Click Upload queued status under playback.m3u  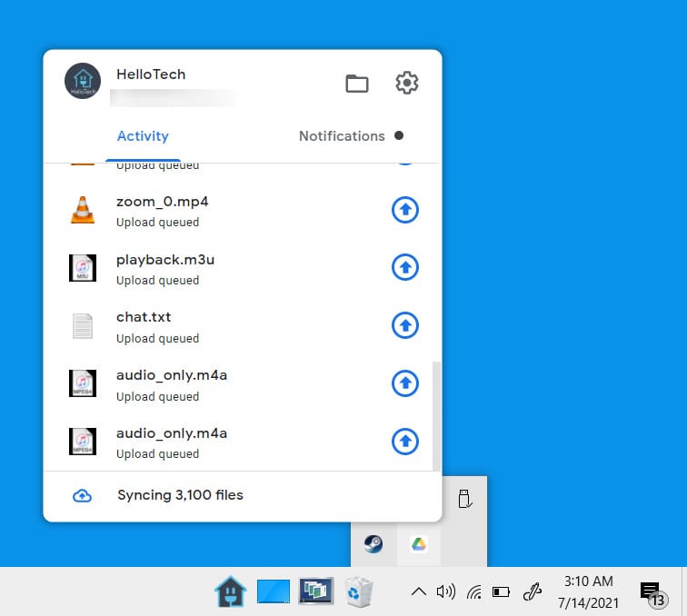[x=158, y=281]
